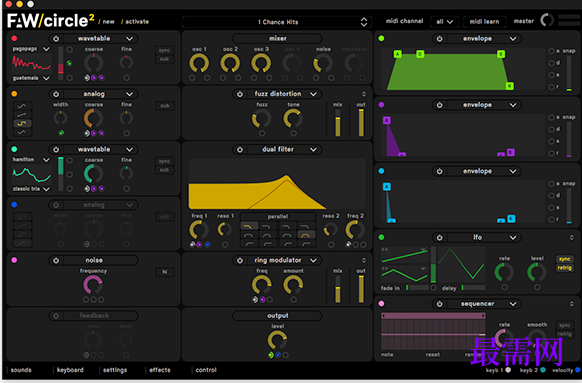Click the fuzz knob

click(x=262, y=119)
